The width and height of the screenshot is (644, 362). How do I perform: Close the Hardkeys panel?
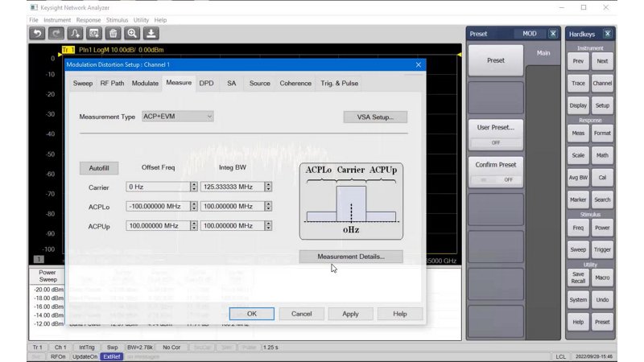[x=608, y=34]
